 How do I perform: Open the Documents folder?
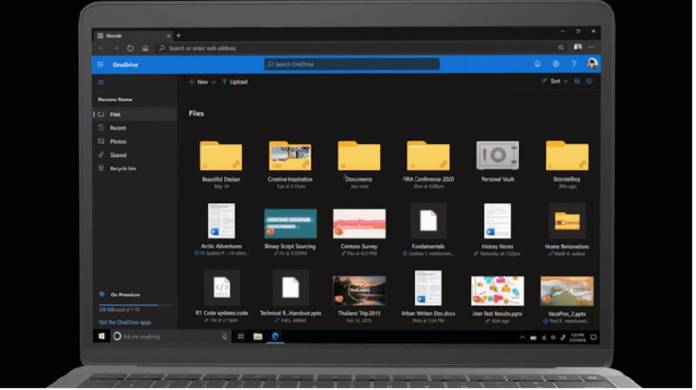[359, 156]
